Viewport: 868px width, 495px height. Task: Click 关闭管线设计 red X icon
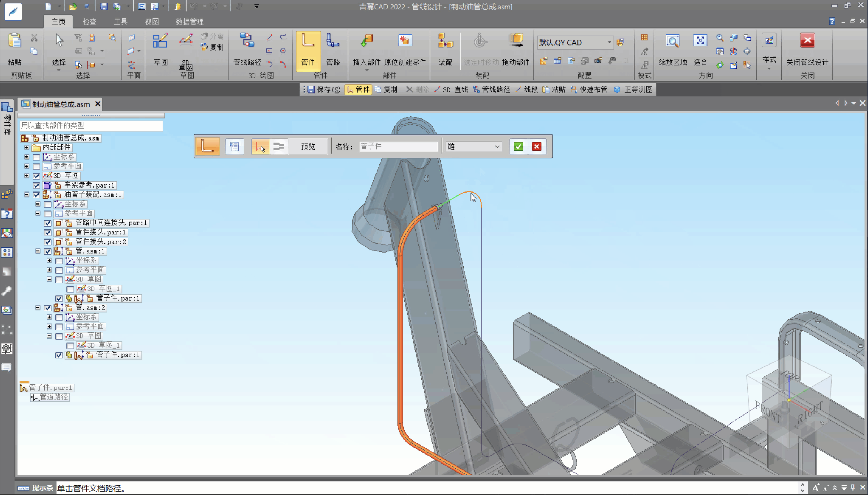click(x=807, y=50)
